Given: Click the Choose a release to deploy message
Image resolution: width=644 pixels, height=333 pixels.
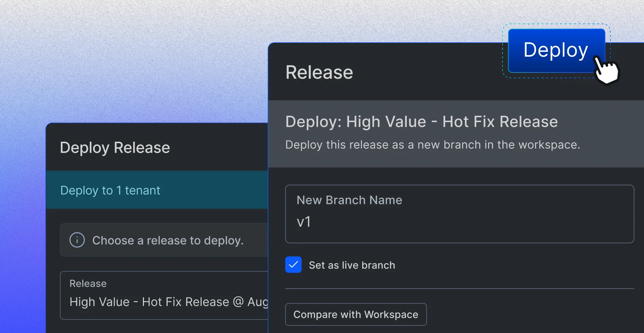Looking at the screenshot, I should click(168, 240).
